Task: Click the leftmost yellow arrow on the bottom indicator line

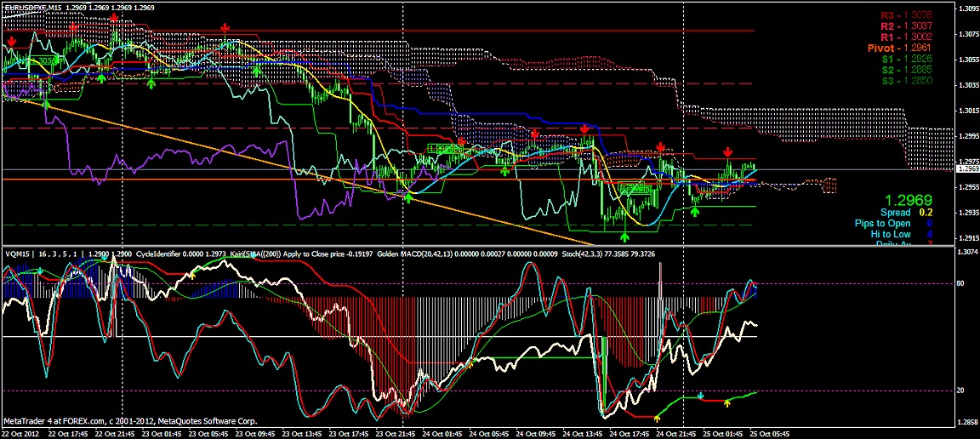Action: coord(657,417)
